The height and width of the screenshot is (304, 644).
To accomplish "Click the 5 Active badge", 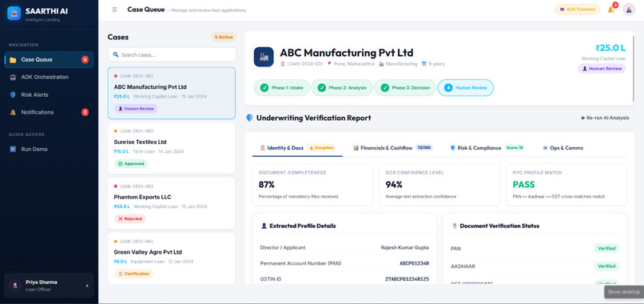I will (x=224, y=37).
